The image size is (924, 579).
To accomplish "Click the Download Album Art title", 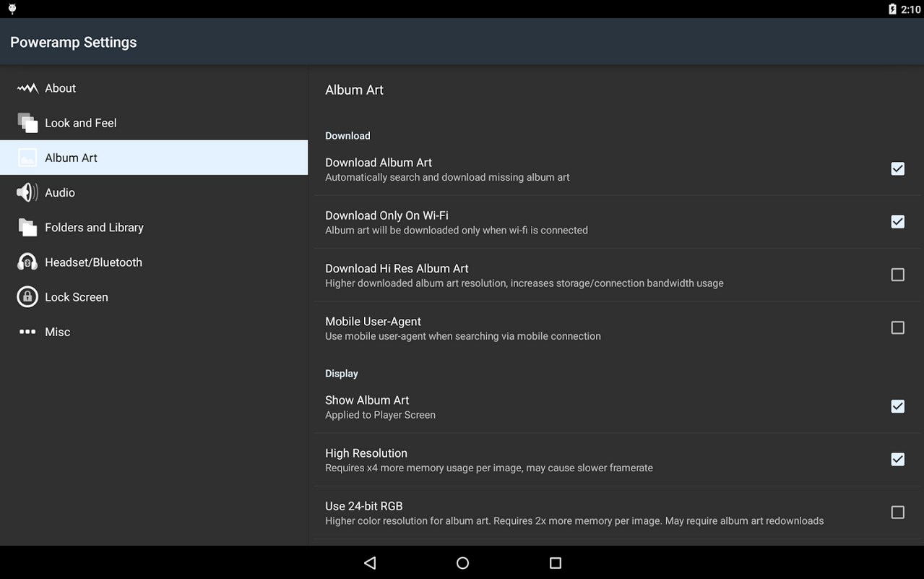I will [379, 163].
